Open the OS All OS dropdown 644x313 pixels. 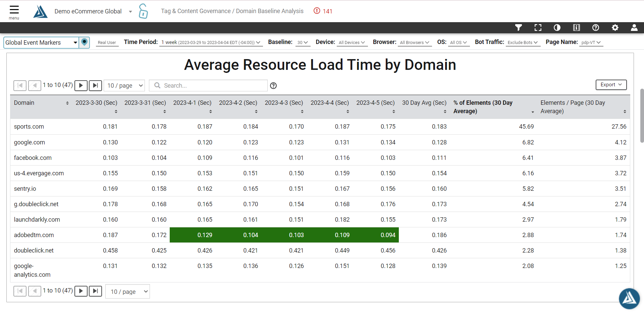click(459, 43)
